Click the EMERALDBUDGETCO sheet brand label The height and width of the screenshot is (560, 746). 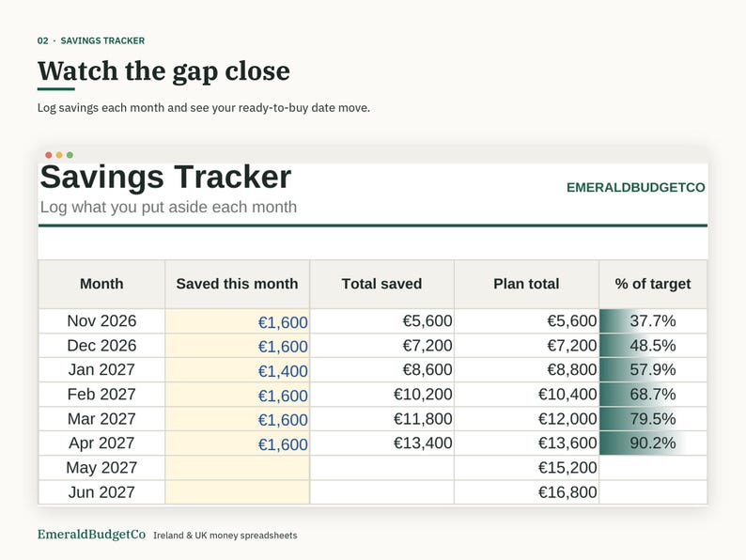[636, 188]
